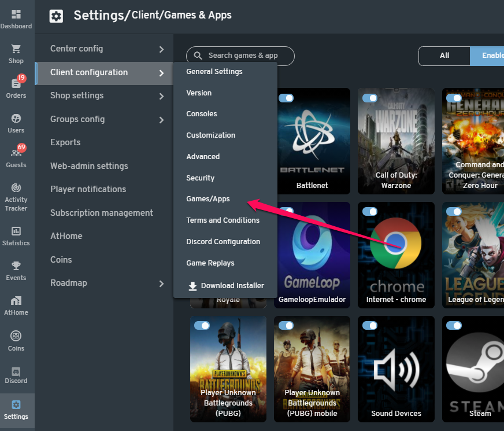Switch to the Enabled filter tab
This screenshot has height=431, width=504.
(487, 56)
